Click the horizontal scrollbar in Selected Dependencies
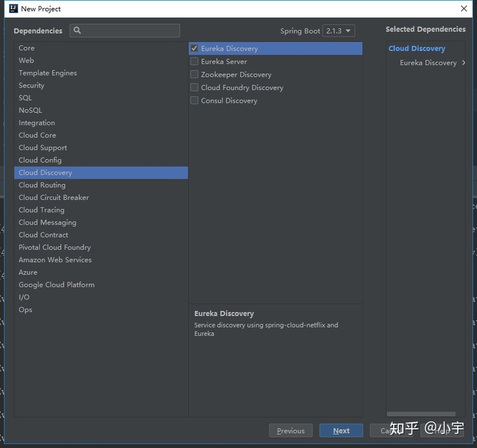The width and height of the screenshot is (477, 448). click(421, 414)
